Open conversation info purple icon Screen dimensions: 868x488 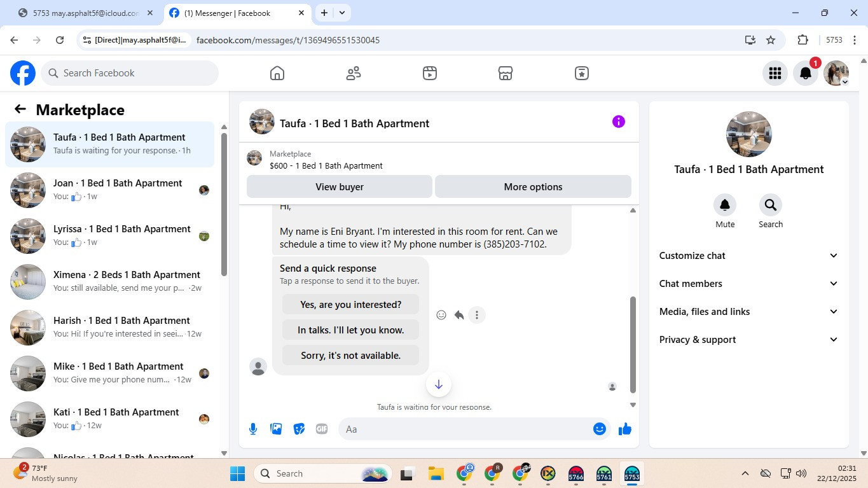tap(619, 122)
